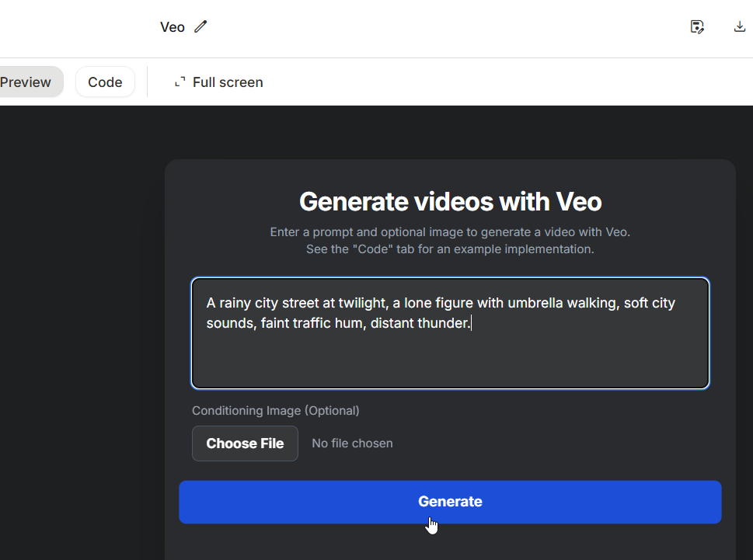The image size is (753, 560).
Task: Click the 'Conditioning Image (Optional)' label
Action: tap(276, 411)
